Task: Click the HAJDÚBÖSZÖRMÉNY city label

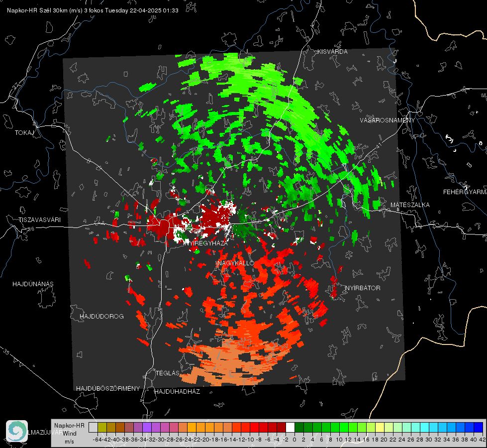Action: pos(108,389)
